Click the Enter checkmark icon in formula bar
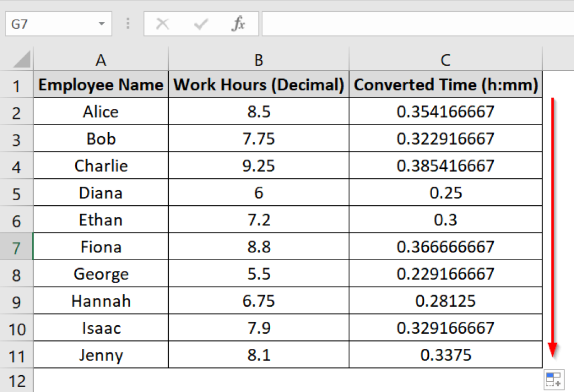The image size is (574, 392). click(x=200, y=24)
